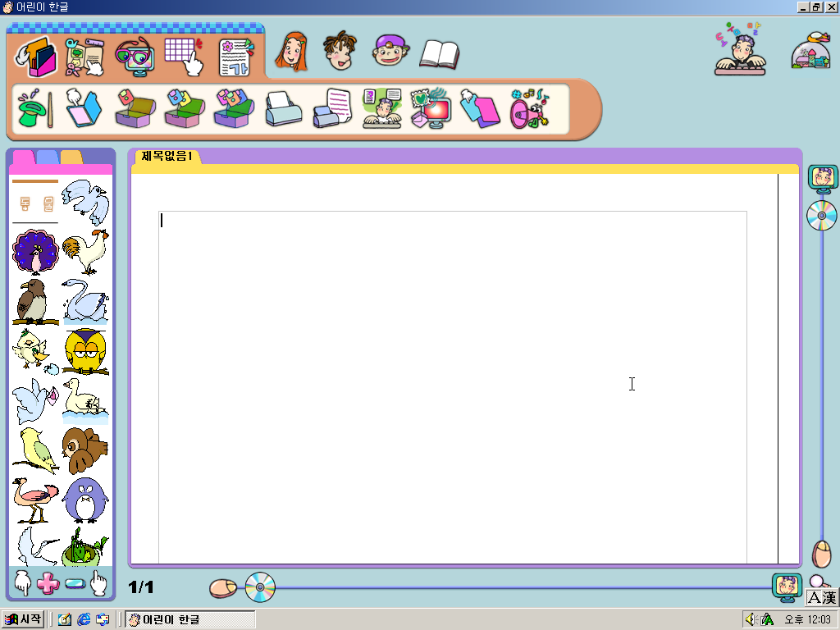
Task: Insert the peacock clip art
Action: 35,252
